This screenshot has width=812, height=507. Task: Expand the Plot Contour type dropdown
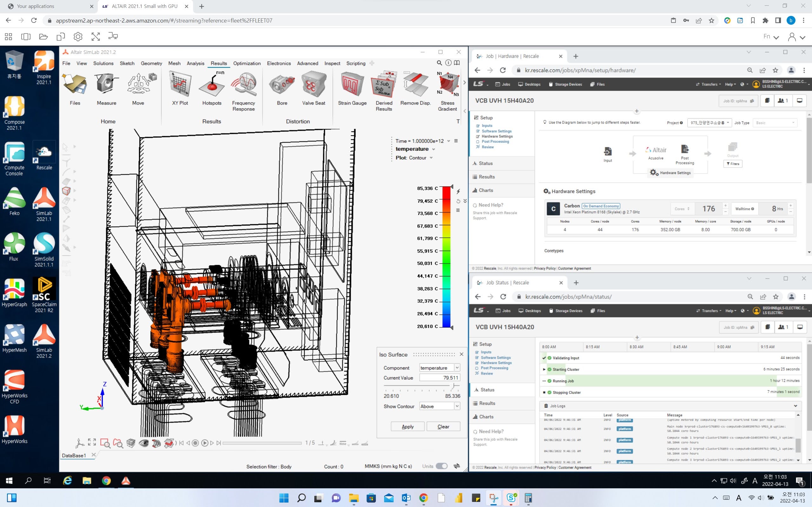point(431,158)
